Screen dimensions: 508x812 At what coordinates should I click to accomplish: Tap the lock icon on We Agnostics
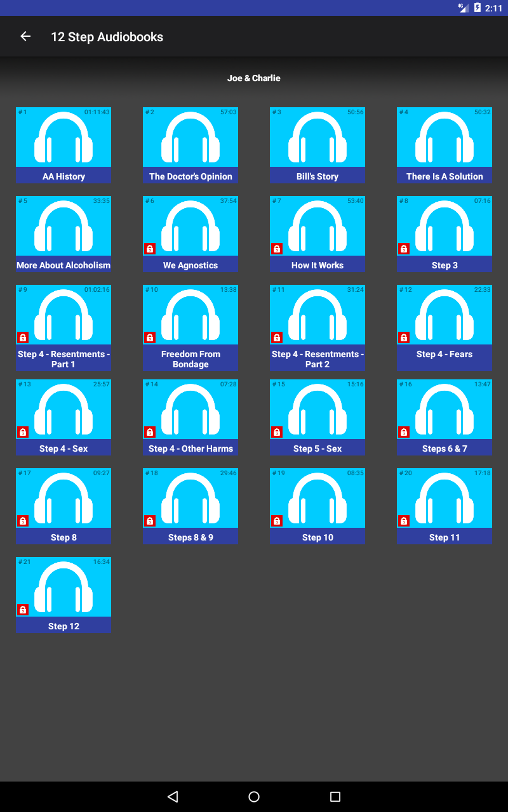150,249
